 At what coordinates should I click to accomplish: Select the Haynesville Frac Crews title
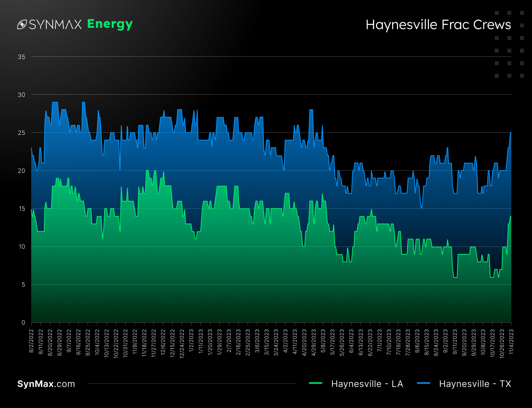tap(438, 25)
